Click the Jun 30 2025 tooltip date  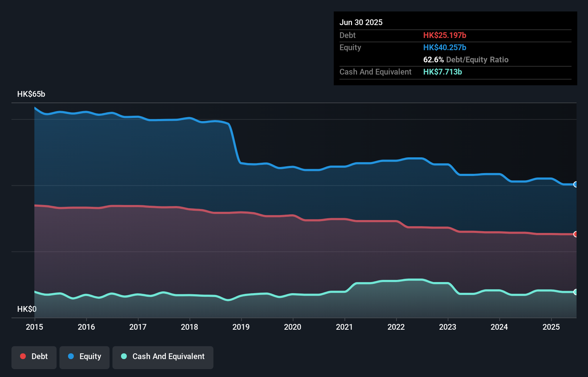point(361,22)
